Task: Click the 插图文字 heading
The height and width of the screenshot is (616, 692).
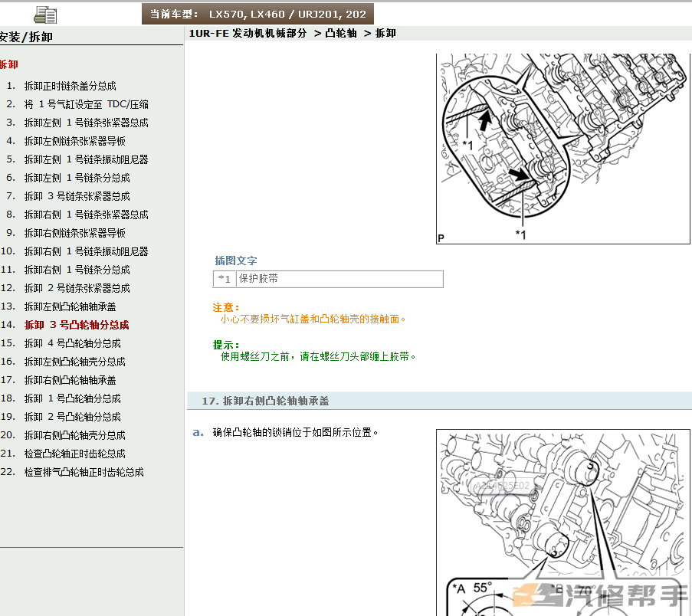Action: point(236,260)
